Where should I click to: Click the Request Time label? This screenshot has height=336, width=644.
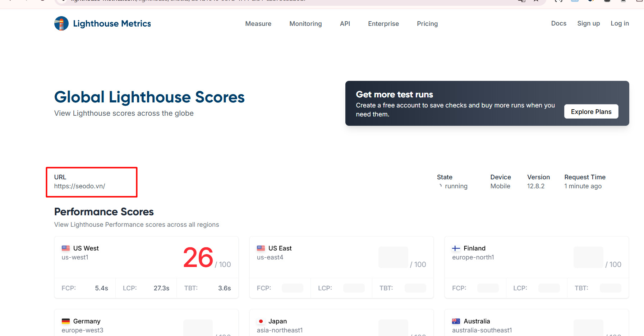click(585, 177)
